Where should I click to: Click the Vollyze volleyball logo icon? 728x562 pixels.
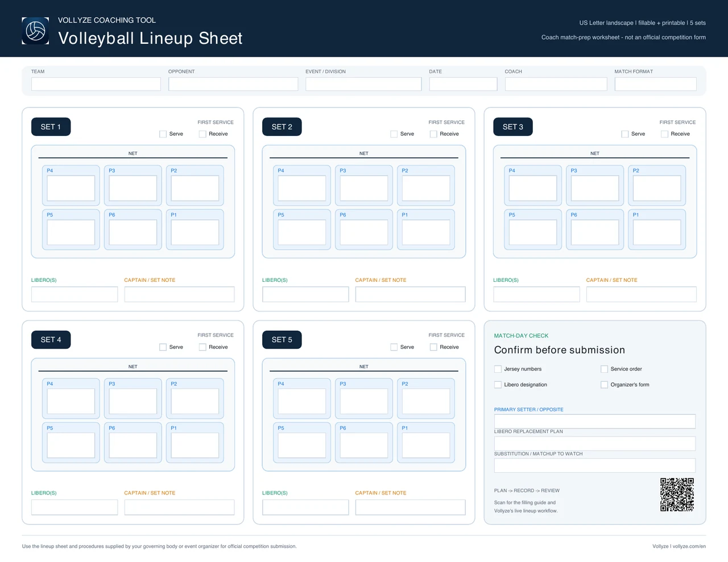pos(35,31)
